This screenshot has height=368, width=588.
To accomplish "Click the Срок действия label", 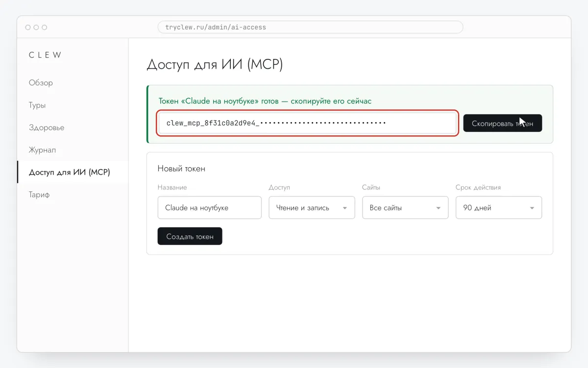I will click(x=478, y=187).
